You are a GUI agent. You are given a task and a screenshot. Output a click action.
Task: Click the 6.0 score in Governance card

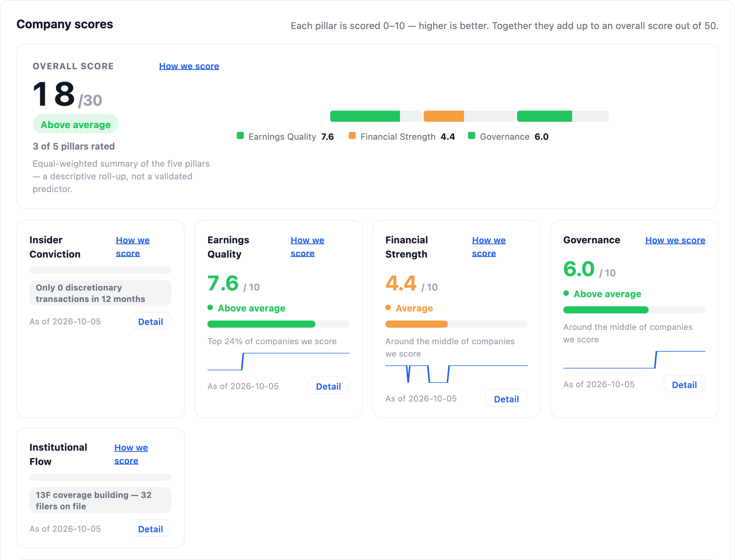click(x=579, y=269)
